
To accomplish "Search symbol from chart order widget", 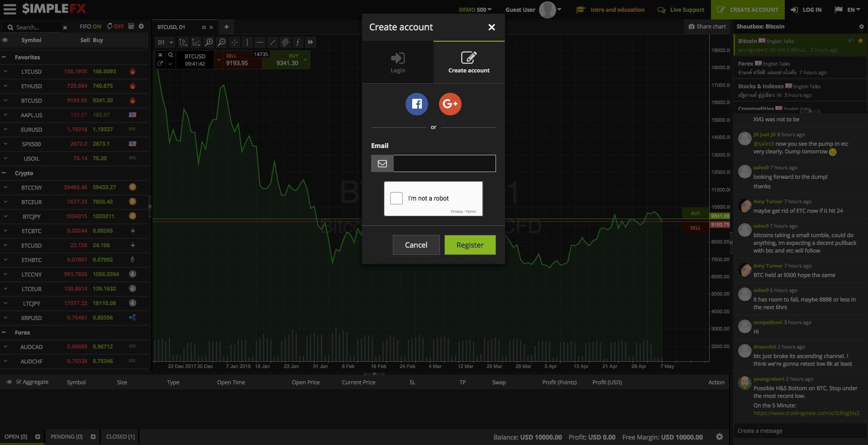I will pyautogui.click(x=171, y=55).
